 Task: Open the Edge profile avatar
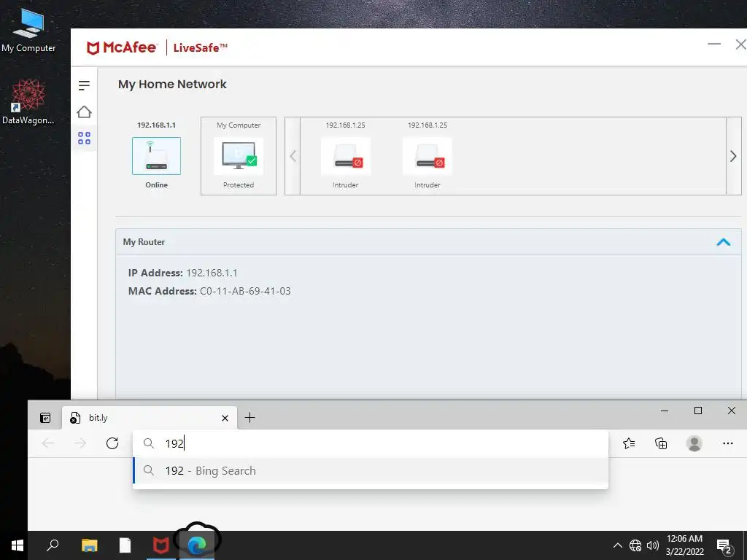pyautogui.click(x=694, y=443)
